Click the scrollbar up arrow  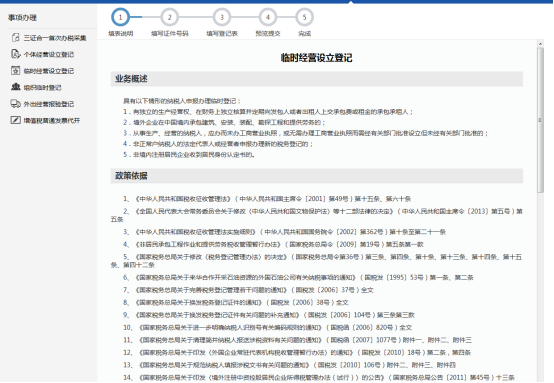click(x=540, y=44)
